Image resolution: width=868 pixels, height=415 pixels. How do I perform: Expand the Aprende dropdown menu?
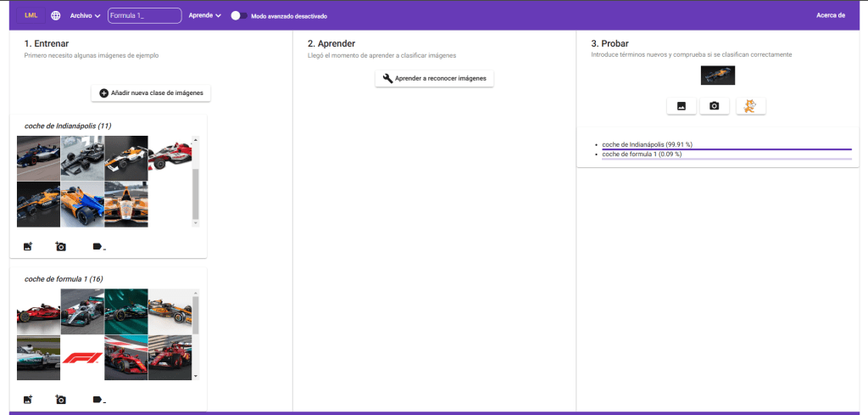[205, 15]
